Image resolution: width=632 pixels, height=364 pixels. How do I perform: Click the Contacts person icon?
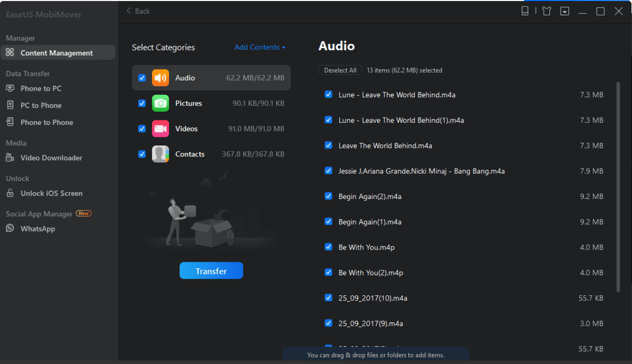pyautogui.click(x=161, y=154)
